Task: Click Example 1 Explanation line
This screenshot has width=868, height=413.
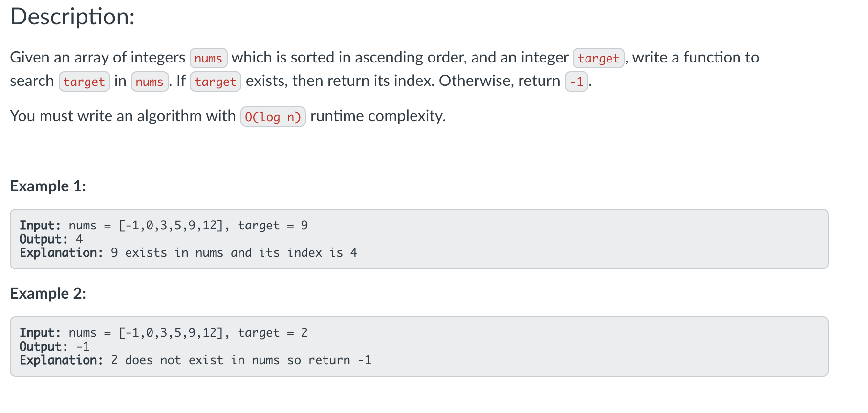Action: (189, 253)
